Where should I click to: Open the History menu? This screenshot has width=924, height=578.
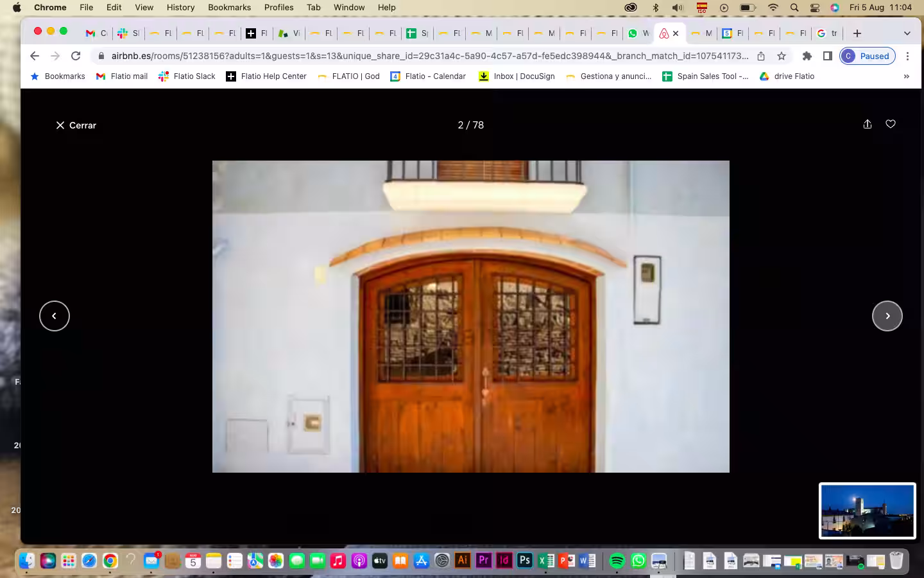pyautogui.click(x=180, y=7)
